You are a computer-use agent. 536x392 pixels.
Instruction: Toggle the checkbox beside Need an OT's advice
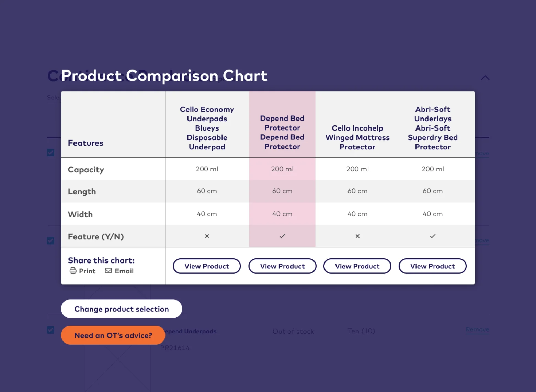click(50, 330)
